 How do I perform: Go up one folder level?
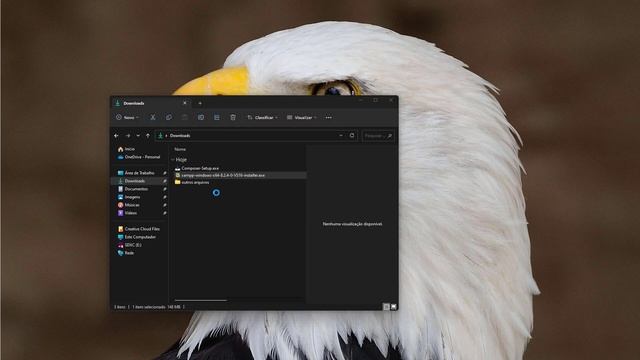click(x=148, y=136)
